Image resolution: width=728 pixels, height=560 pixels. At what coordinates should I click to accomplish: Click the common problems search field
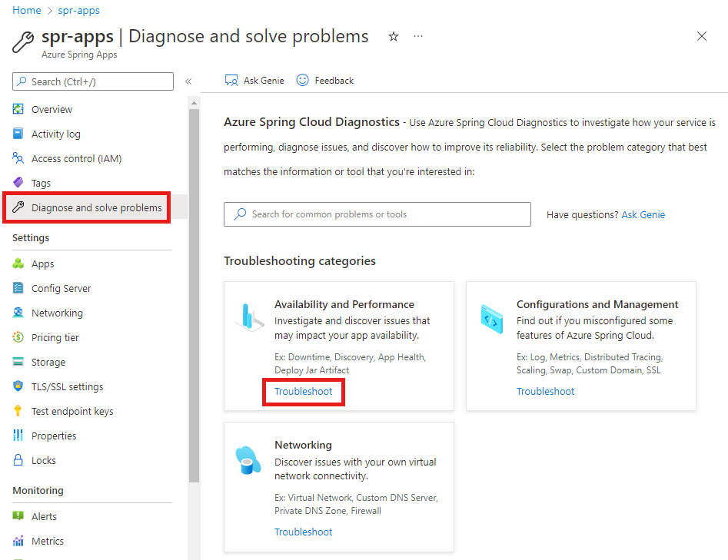coord(384,214)
